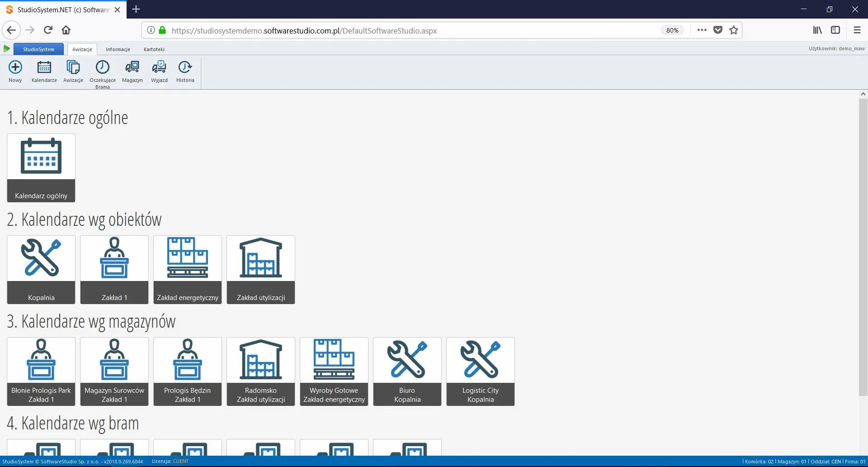Open a new browser tab
Screen dimensions: 868x467
(x=136, y=9)
